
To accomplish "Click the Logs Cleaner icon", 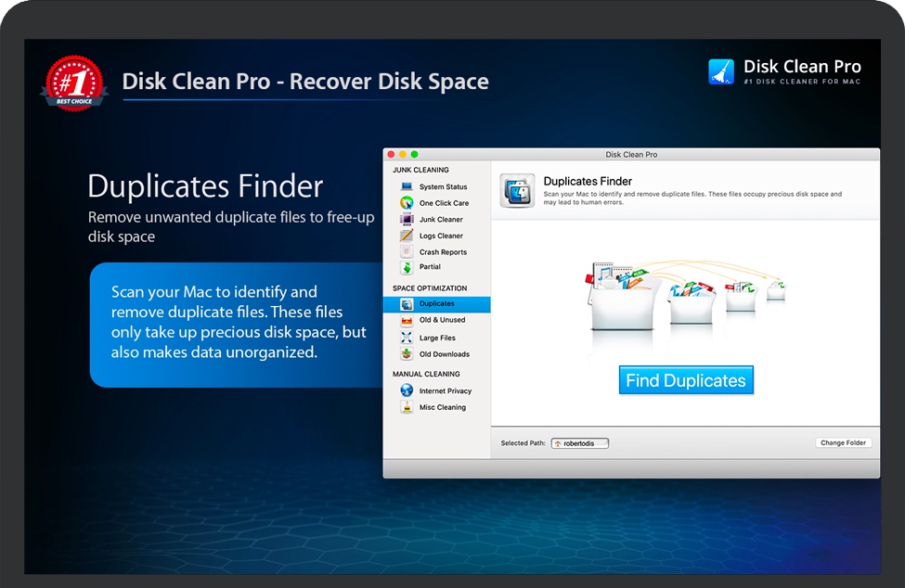I will [x=407, y=236].
